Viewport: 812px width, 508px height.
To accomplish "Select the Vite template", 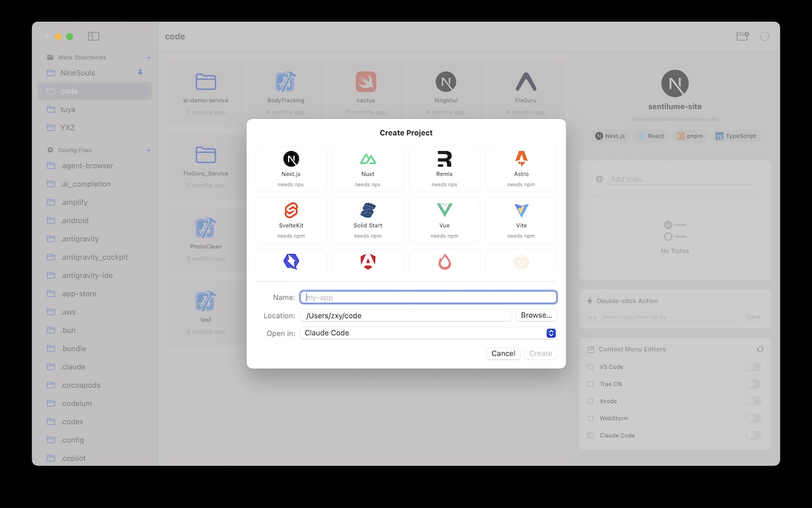I will [x=521, y=220].
